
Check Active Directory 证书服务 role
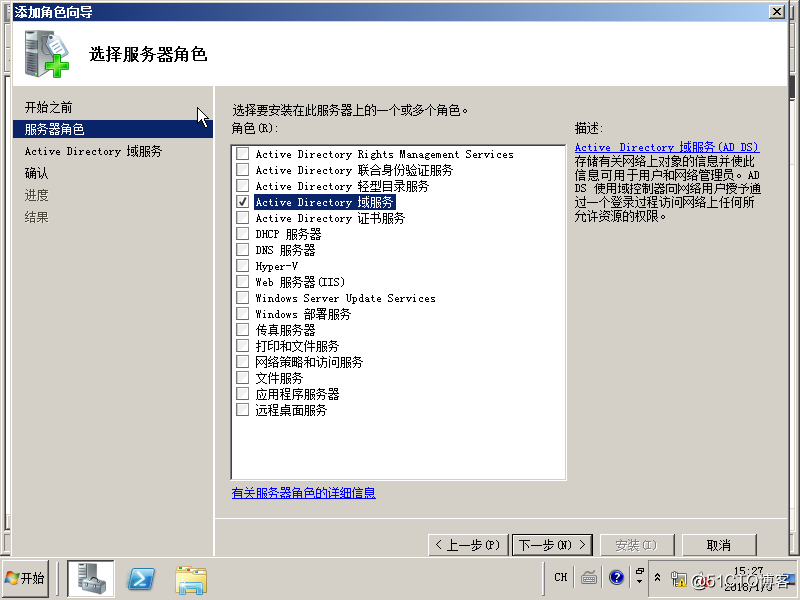[x=243, y=218]
